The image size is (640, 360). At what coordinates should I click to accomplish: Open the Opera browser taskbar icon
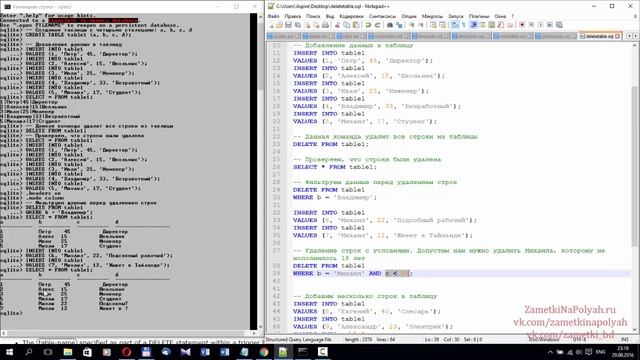coord(127,352)
